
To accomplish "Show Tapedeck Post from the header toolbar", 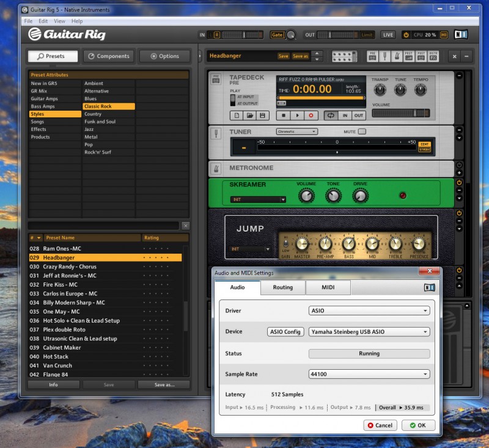I will click(x=421, y=56).
